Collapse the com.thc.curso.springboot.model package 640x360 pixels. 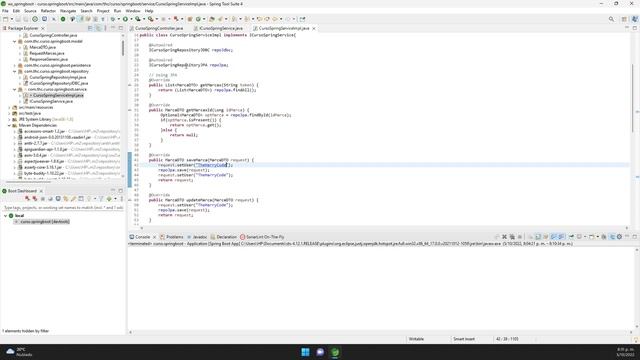click(x=15, y=41)
